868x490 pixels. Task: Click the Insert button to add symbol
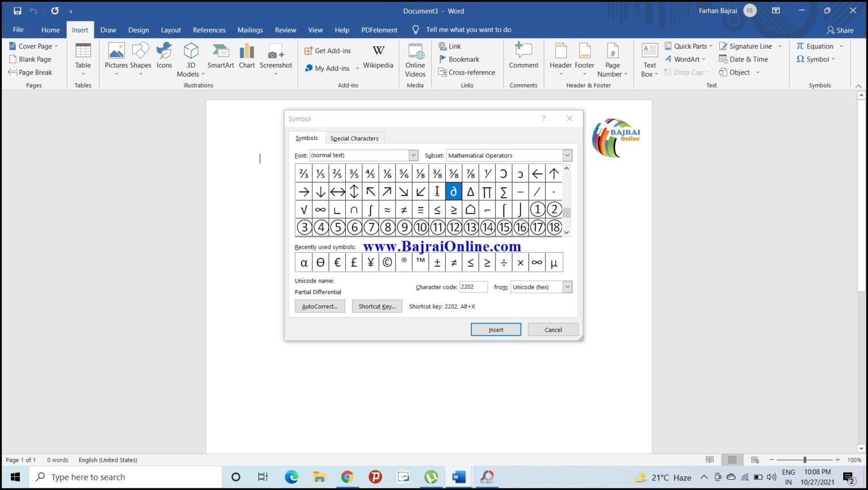pos(496,329)
